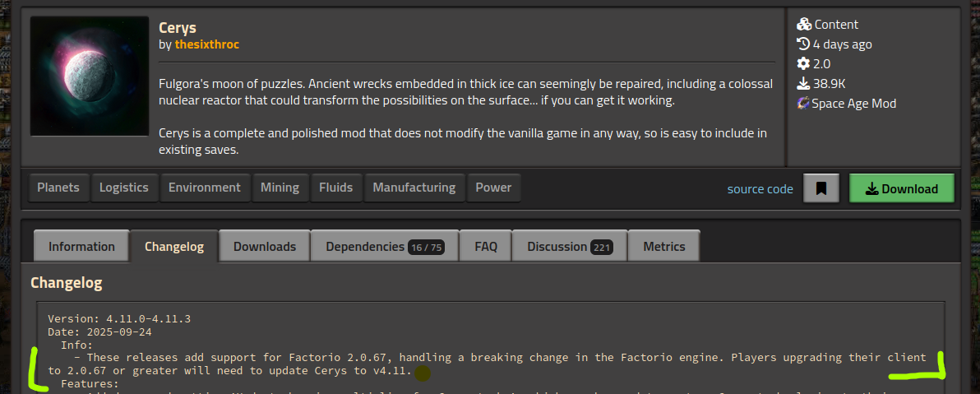The height and width of the screenshot is (394, 980).
Task: Filter by the Planets tag
Action: [x=58, y=188]
